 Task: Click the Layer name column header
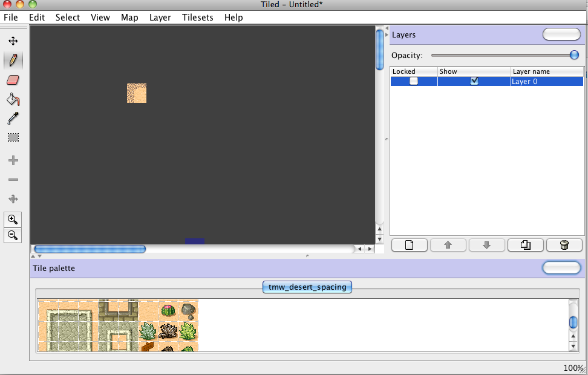(x=547, y=71)
